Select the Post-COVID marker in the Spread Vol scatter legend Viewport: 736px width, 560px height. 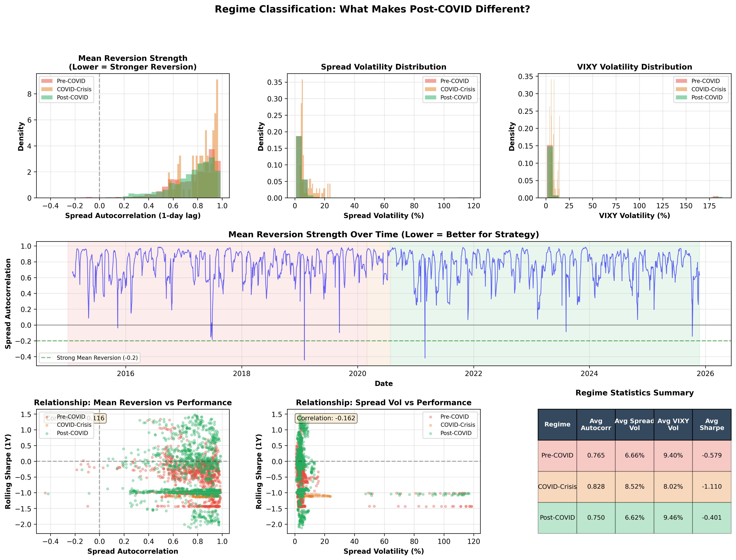coord(431,433)
